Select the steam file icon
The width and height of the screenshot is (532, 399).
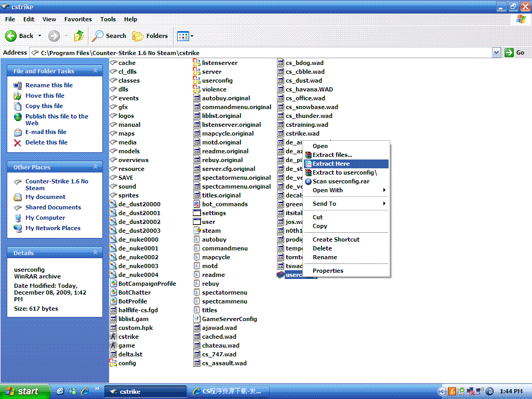click(x=197, y=231)
